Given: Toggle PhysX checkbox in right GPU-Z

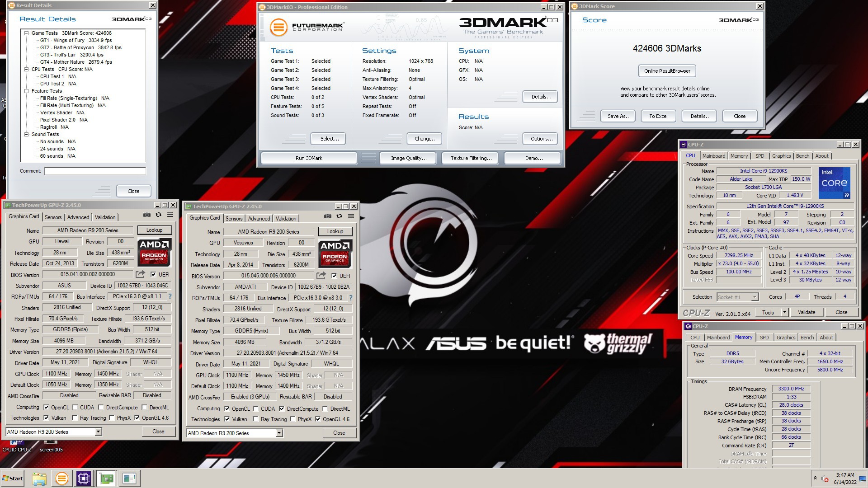Looking at the screenshot, I should coord(292,419).
